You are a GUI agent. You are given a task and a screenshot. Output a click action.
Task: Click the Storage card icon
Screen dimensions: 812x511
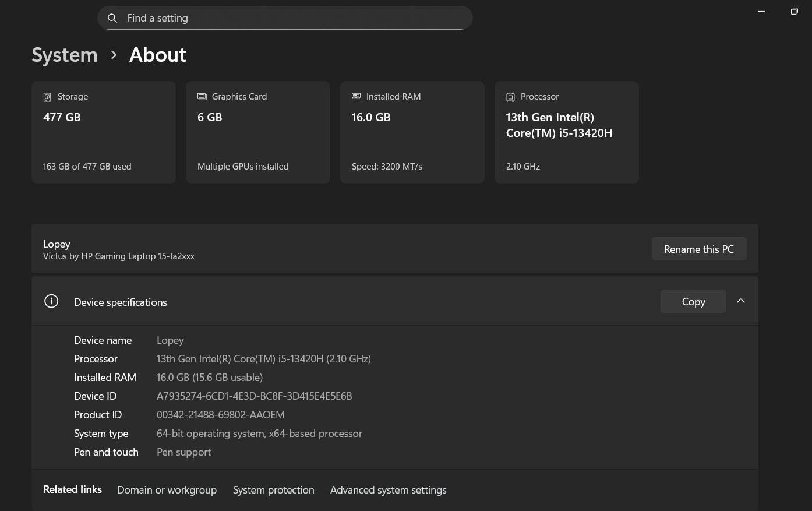47,97
